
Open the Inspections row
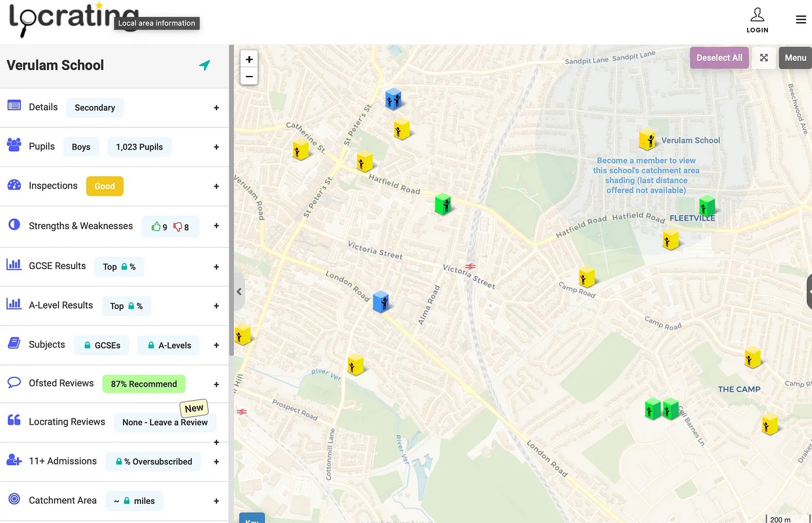(x=216, y=186)
